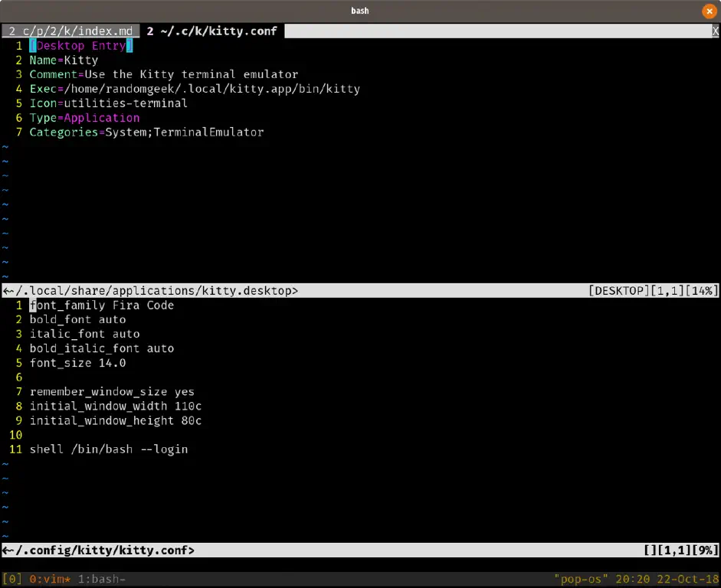
Task: Click the Categories=System;TerminalEmulator line
Action: point(146,132)
